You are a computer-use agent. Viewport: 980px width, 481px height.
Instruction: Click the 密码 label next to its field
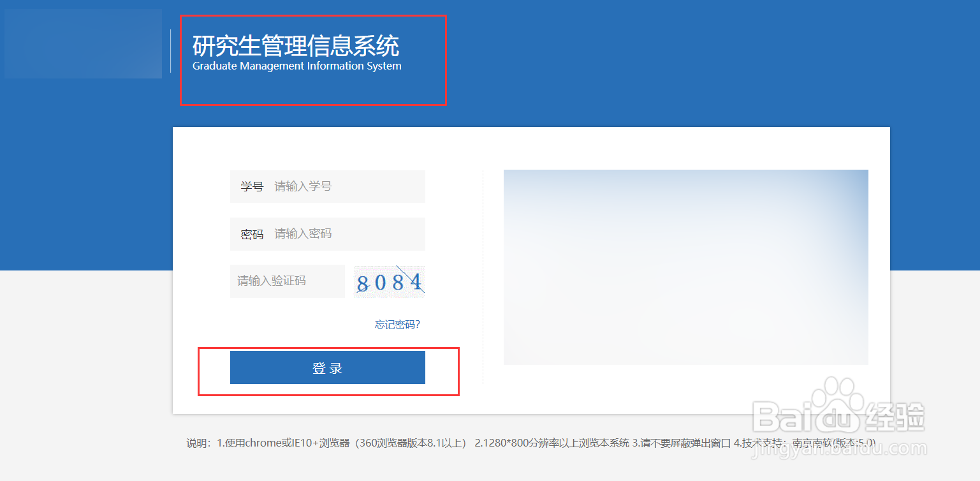point(251,233)
